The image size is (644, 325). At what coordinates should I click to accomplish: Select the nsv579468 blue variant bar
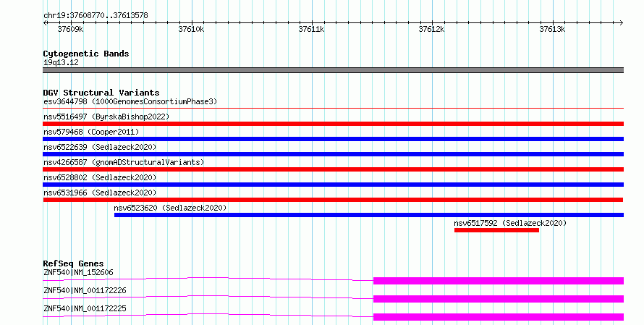pos(333,139)
